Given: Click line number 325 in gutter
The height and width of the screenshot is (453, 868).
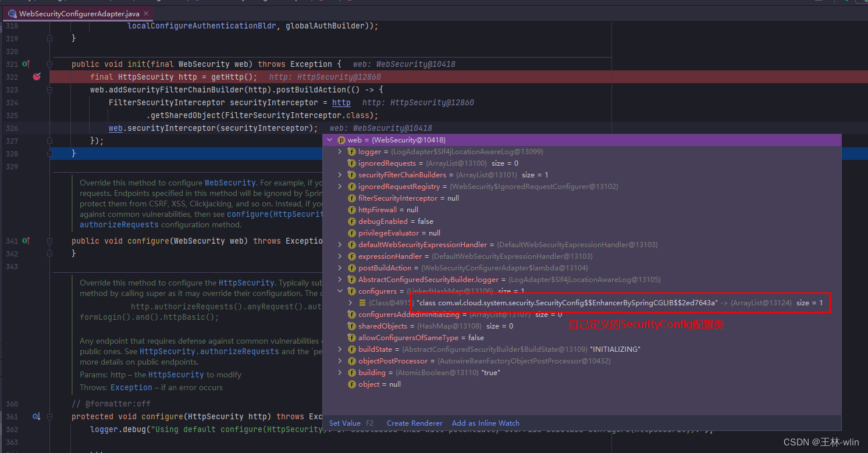Looking at the screenshot, I should click(x=12, y=115).
